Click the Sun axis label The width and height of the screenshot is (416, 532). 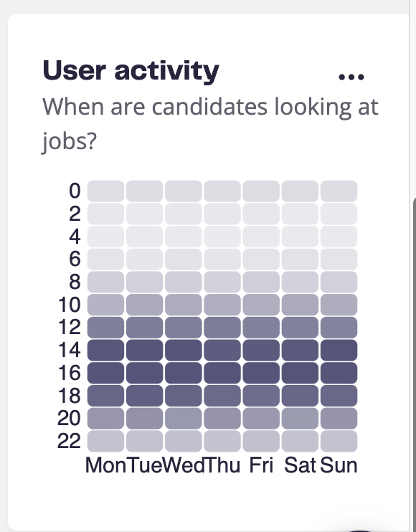click(339, 465)
